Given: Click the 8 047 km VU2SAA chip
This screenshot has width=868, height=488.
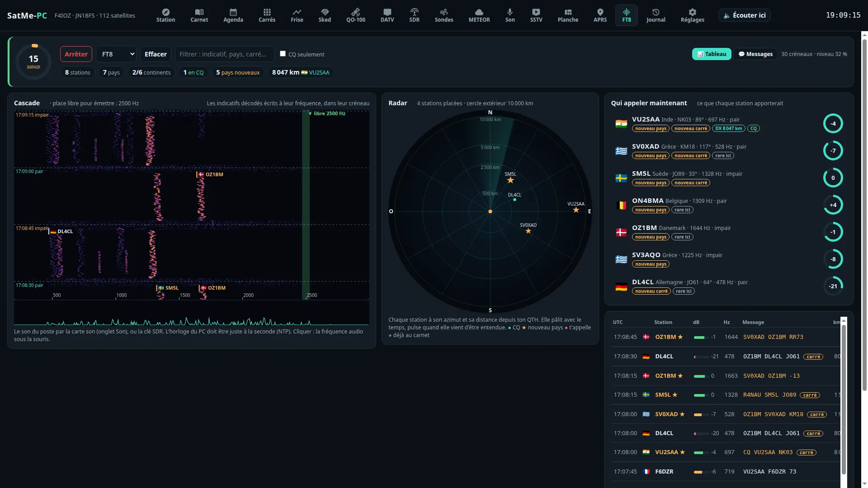Looking at the screenshot, I should coord(301,72).
